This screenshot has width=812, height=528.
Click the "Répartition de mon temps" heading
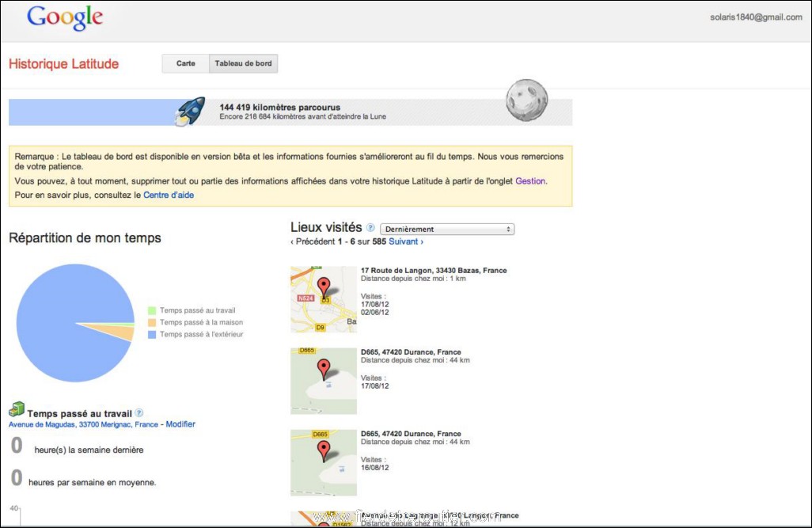click(x=85, y=237)
